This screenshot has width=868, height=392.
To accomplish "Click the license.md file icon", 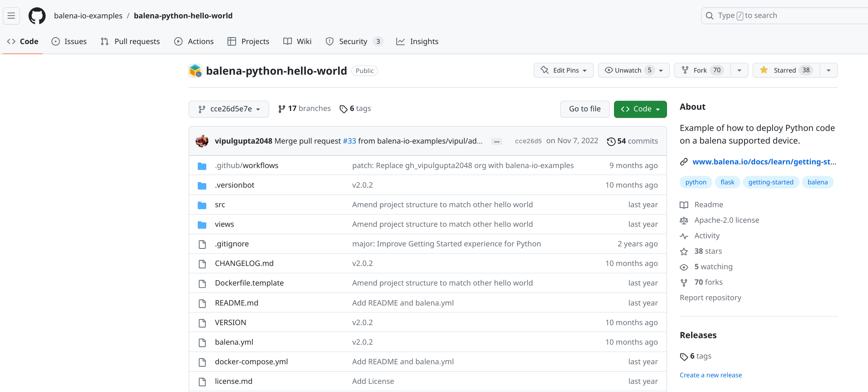I will [202, 382].
